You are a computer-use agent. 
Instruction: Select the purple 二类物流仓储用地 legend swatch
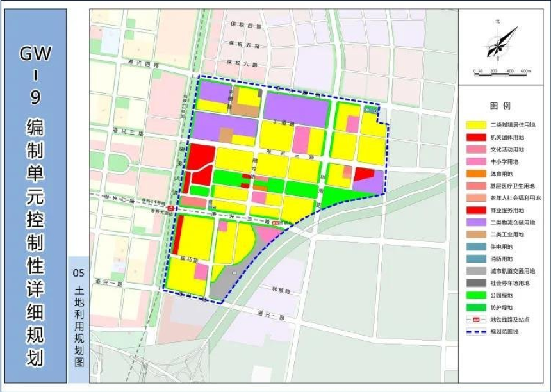point(476,222)
